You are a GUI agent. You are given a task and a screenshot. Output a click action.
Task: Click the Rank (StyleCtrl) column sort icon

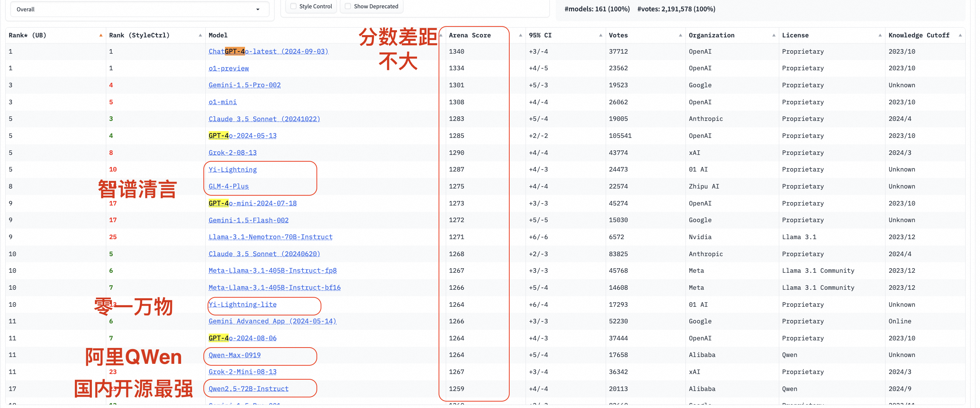tap(200, 35)
